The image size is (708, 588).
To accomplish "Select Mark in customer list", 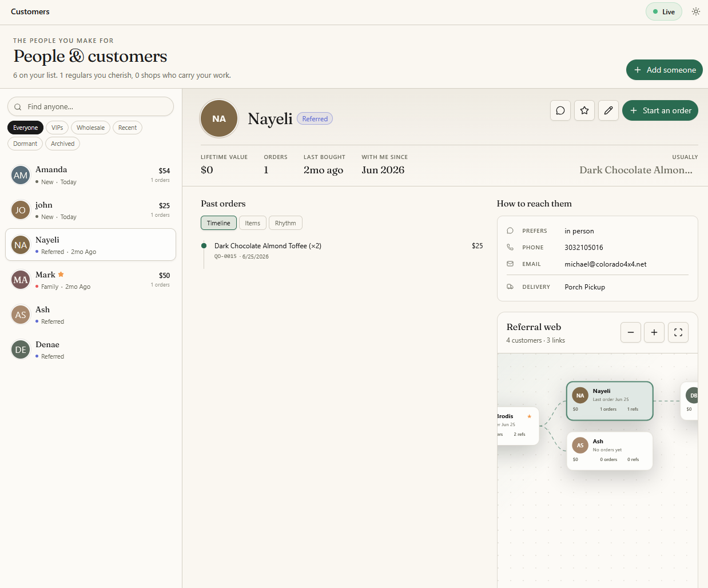I will (x=90, y=280).
